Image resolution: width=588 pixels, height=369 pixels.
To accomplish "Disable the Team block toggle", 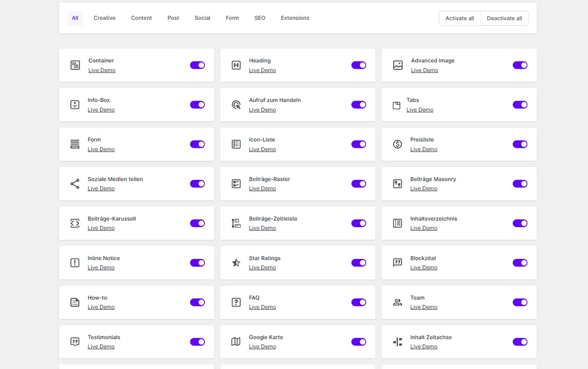I will click(520, 302).
